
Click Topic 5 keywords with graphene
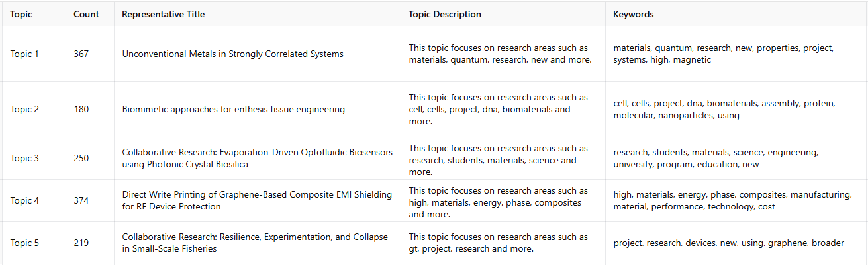click(728, 243)
